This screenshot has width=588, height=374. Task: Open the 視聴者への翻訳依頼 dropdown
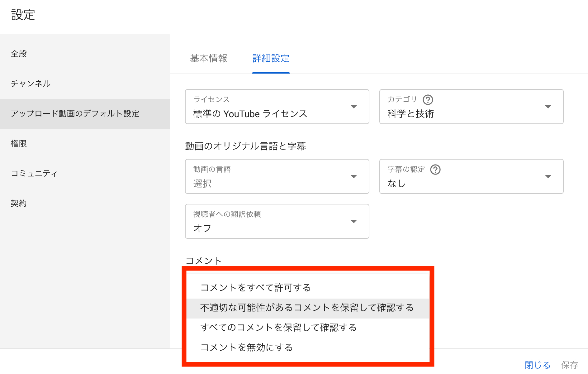pyautogui.click(x=277, y=221)
